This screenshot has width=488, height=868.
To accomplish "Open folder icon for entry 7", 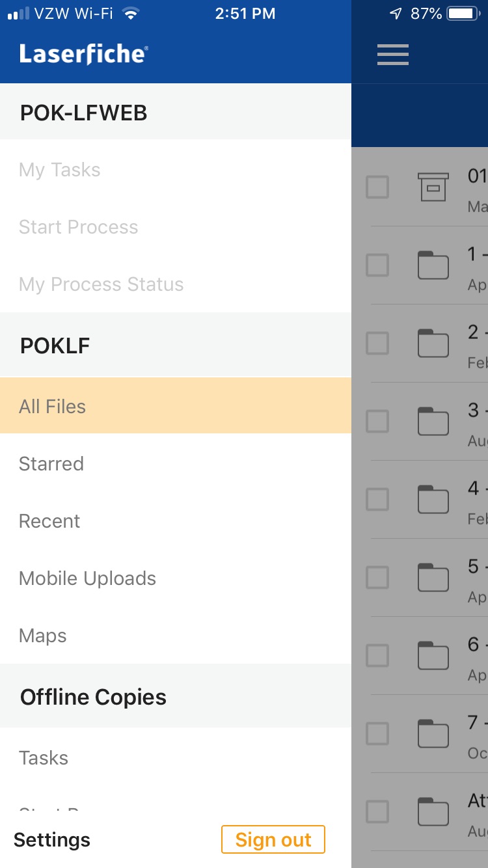I will tap(433, 733).
